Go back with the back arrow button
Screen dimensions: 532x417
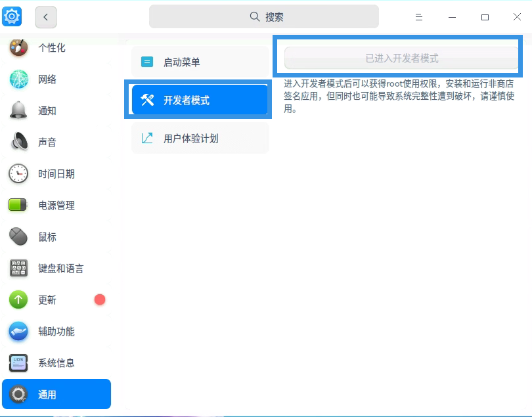(x=46, y=17)
